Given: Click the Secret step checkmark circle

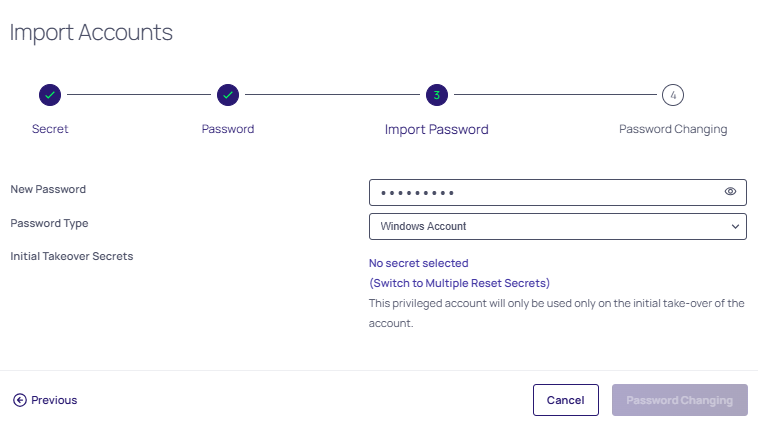Looking at the screenshot, I should (50, 95).
